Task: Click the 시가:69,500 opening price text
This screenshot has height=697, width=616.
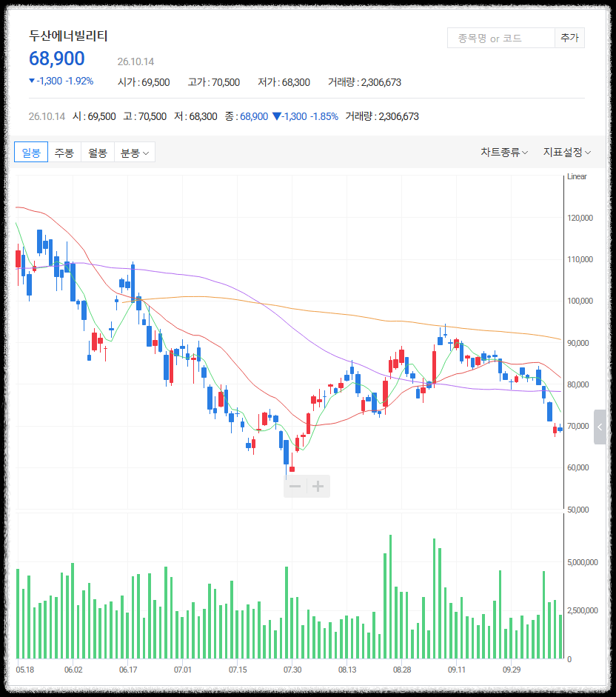Action: click(144, 82)
